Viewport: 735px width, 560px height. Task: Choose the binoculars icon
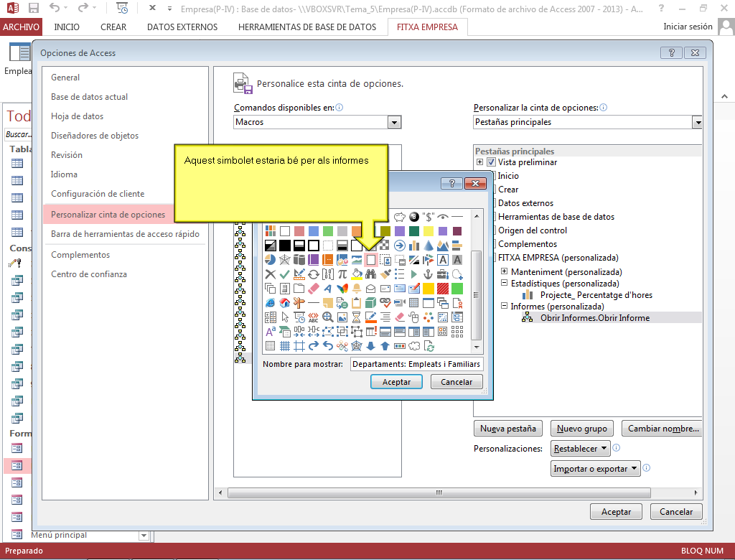[371, 274]
